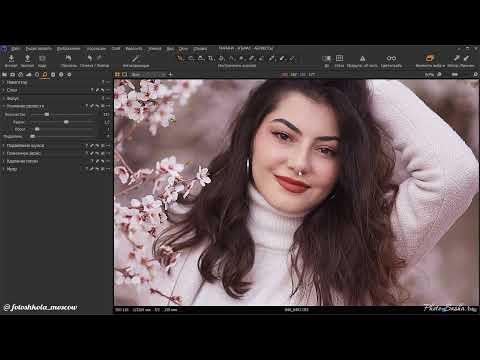
Task: Collapse the Усиление резкости panel
Action: click(4, 106)
